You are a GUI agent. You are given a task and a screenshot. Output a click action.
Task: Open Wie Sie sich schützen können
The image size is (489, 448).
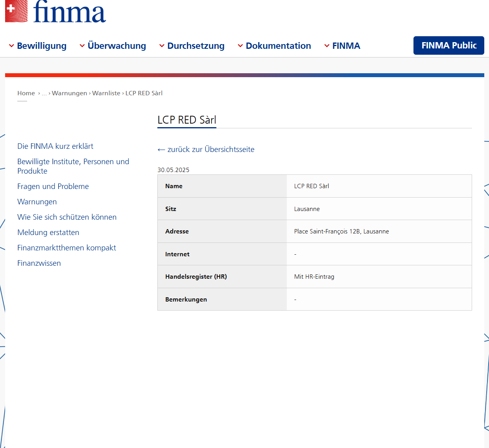(67, 217)
